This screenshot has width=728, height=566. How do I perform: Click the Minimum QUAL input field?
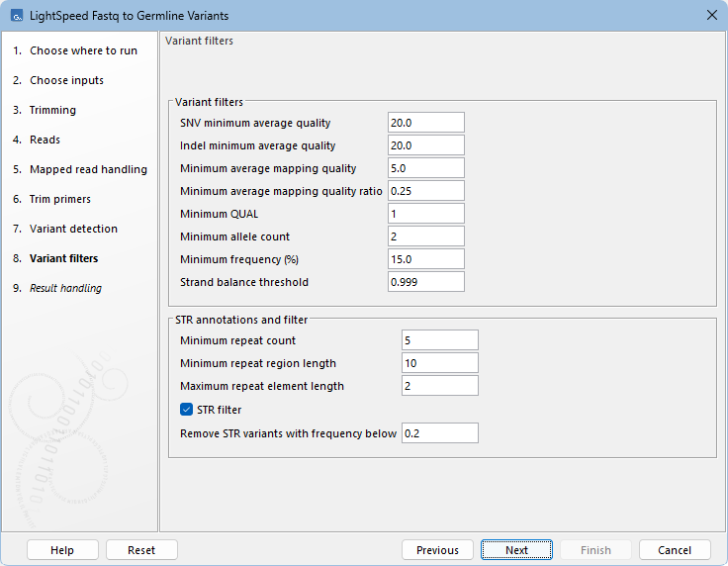(426, 214)
